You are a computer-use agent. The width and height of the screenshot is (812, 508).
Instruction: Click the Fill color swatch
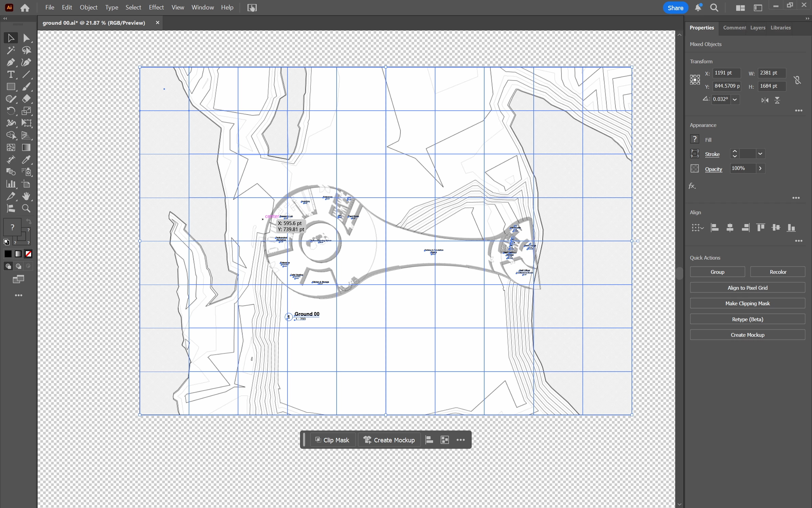click(695, 139)
